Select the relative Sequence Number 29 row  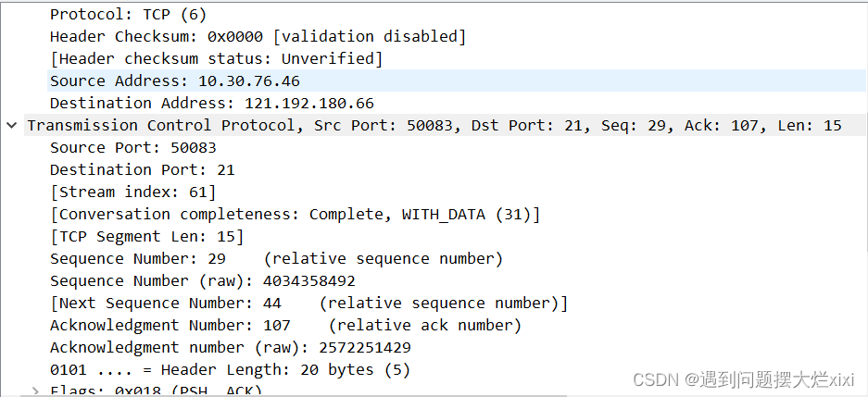click(276, 259)
